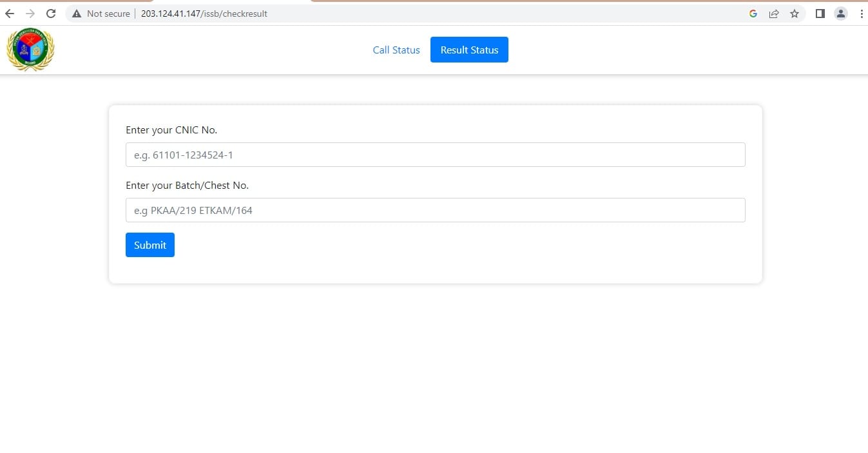Click empty card space right of Submit
Image resolution: width=868 pixels, height=453 pixels.
click(x=451, y=246)
